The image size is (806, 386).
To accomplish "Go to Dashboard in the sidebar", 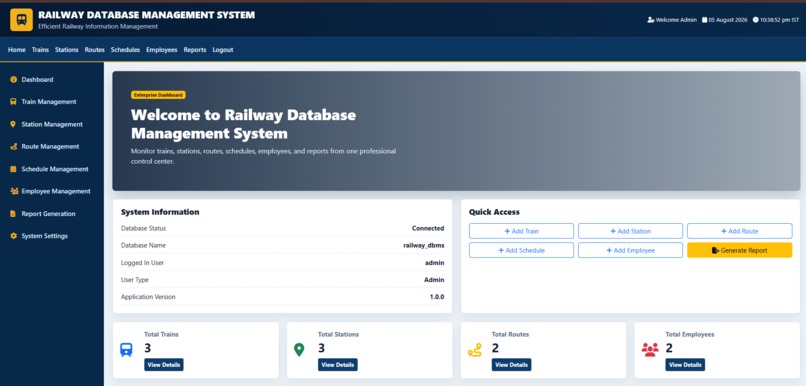I will [x=37, y=80].
